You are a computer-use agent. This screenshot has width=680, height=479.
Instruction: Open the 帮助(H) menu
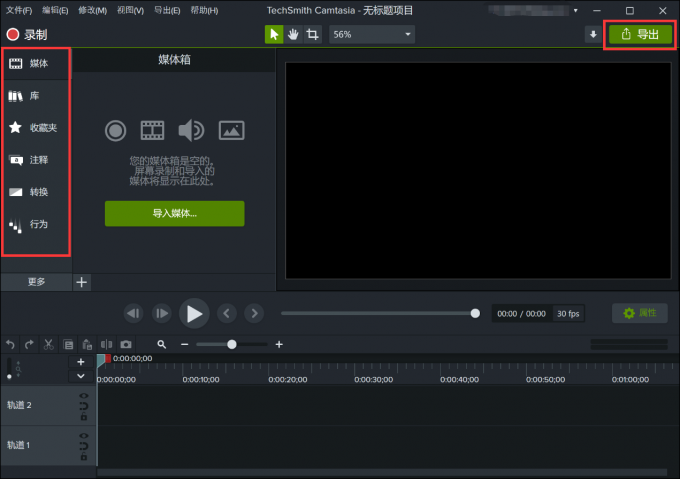click(x=204, y=10)
